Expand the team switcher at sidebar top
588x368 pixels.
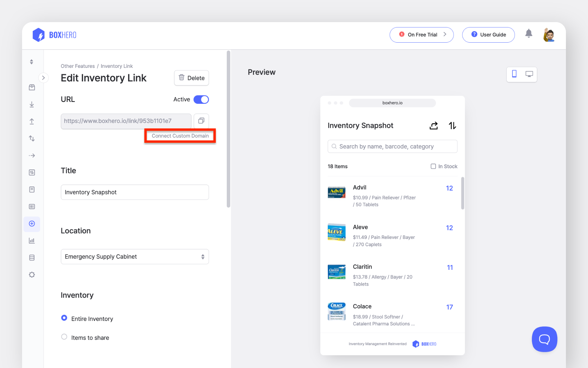(32, 62)
